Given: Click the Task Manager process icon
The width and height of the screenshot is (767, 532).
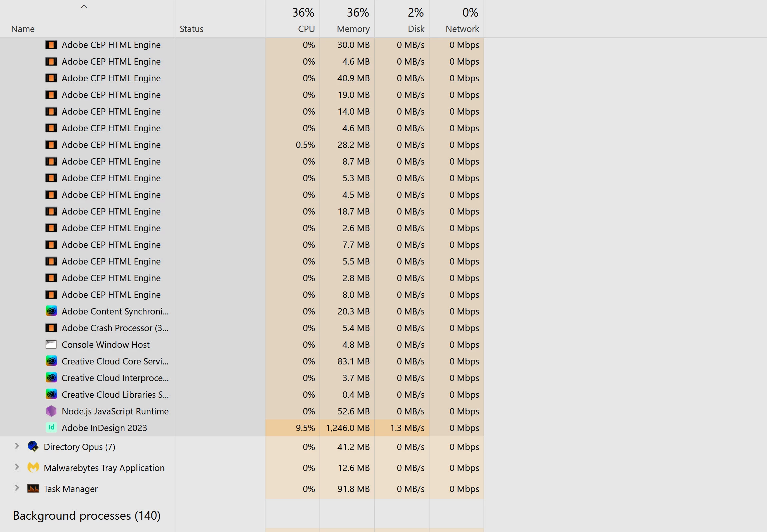Looking at the screenshot, I should [x=33, y=488].
